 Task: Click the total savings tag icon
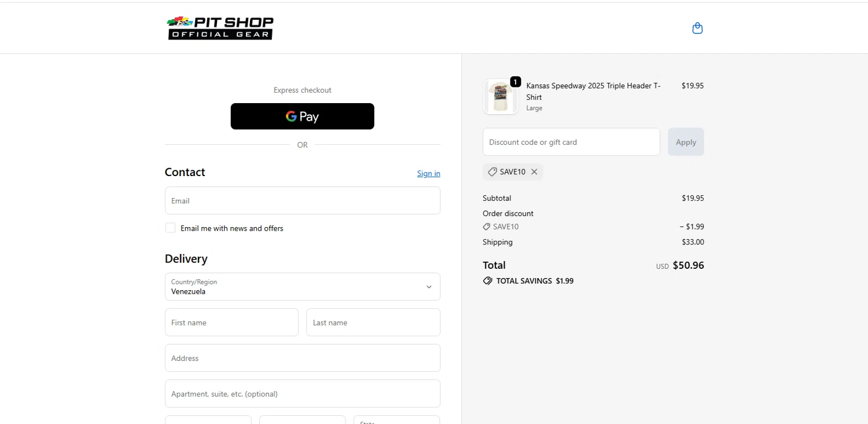[x=488, y=281]
